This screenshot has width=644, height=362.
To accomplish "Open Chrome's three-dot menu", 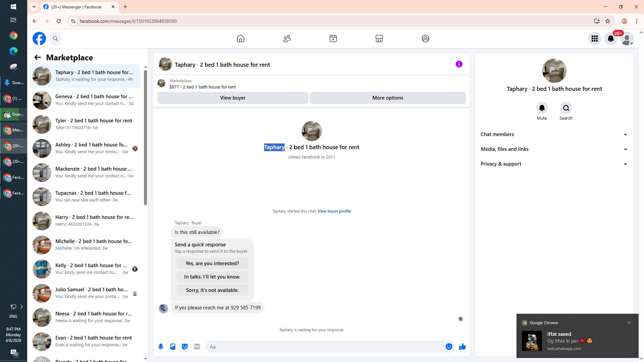I will click(636, 21).
